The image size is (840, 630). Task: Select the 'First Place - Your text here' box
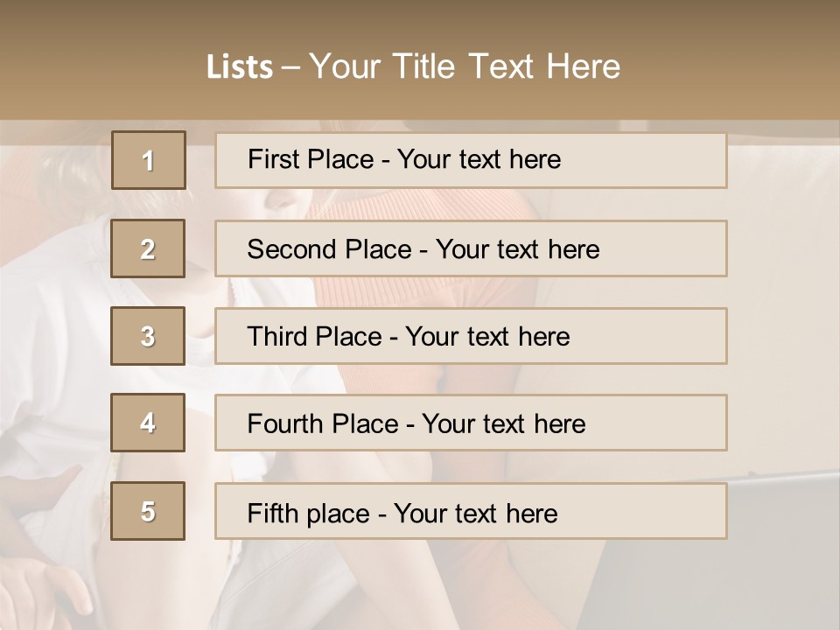(x=471, y=161)
